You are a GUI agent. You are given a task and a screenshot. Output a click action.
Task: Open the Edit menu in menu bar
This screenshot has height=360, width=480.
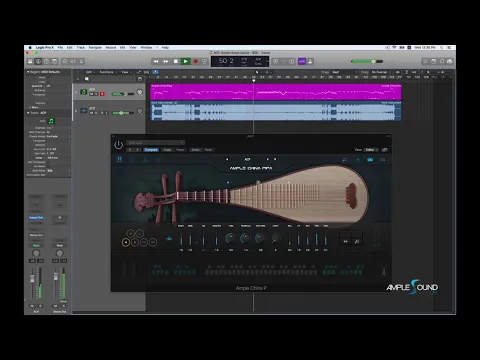click(x=70, y=48)
